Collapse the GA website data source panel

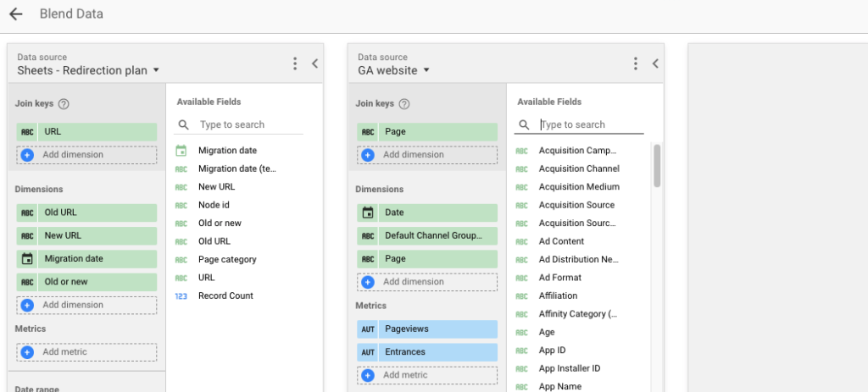[x=655, y=63]
